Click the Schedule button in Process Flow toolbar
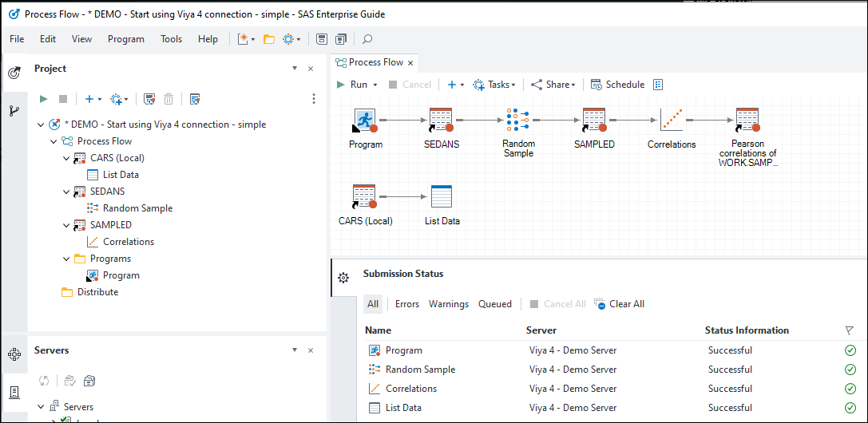Screen dimensions: 868x423 (x=617, y=85)
